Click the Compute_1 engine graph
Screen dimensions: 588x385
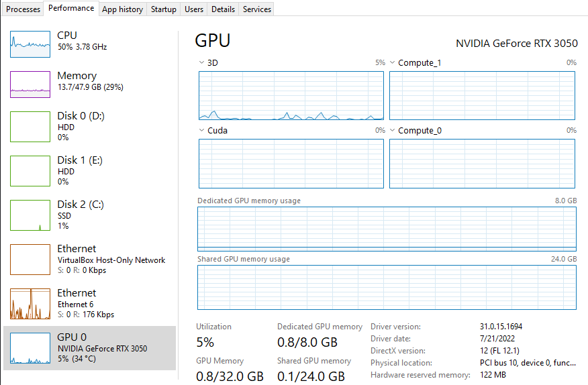click(482, 96)
